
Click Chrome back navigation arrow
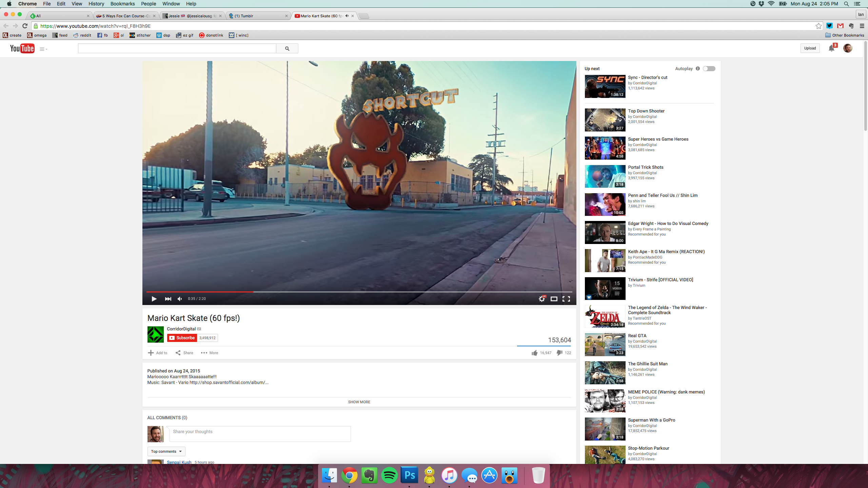[x=6, y=26]
